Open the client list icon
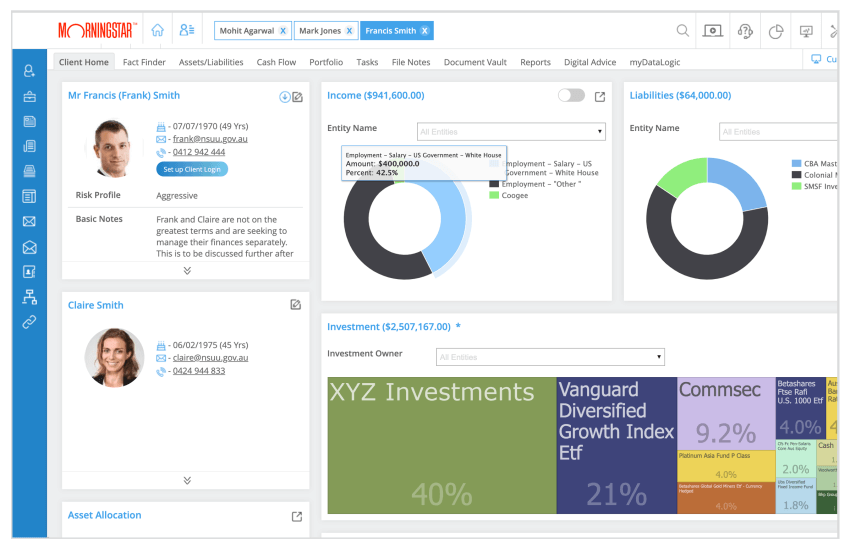 186,30
